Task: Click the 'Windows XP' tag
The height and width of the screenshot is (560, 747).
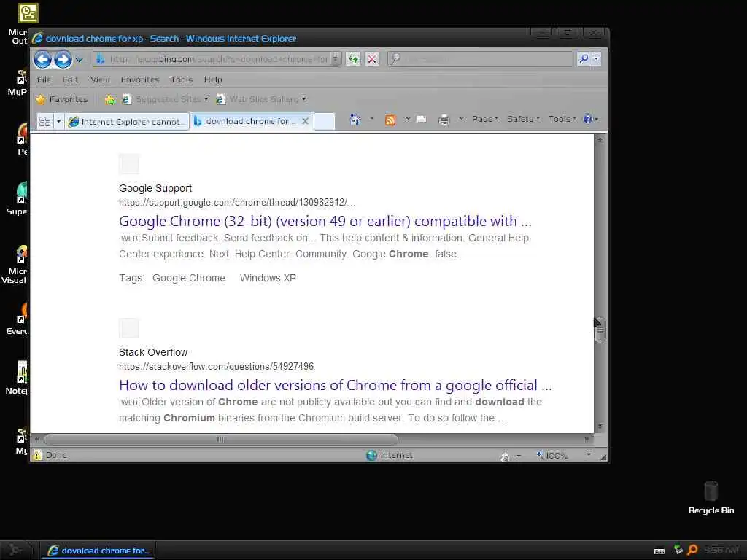Action: coord(268,278)
